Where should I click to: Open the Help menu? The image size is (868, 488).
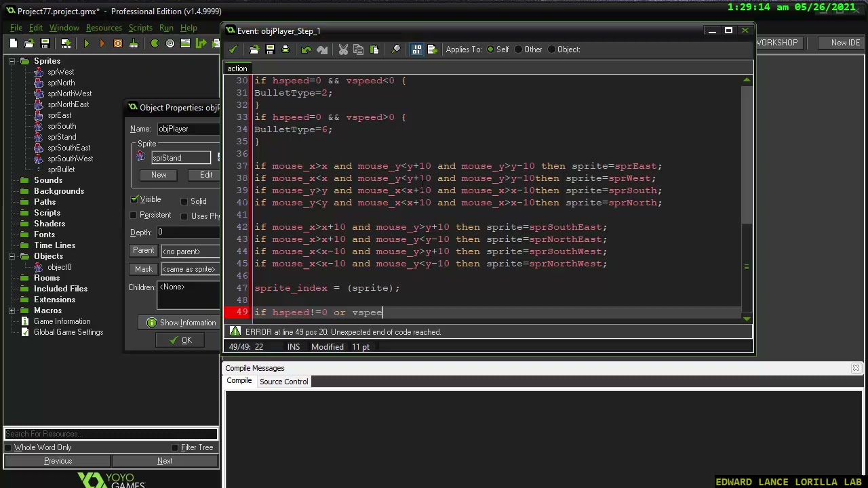tap(189, 28)
